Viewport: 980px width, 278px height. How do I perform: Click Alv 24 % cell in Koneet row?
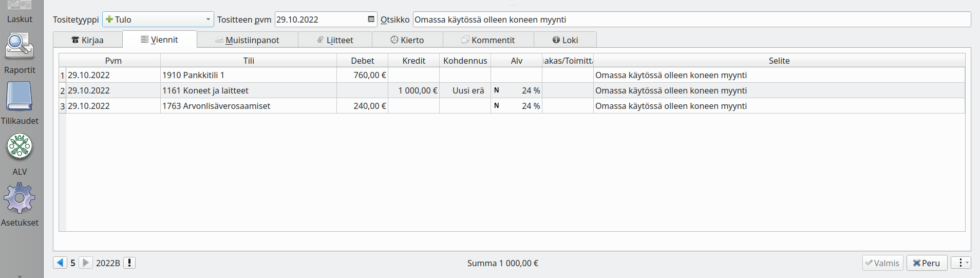click(517, 90)
